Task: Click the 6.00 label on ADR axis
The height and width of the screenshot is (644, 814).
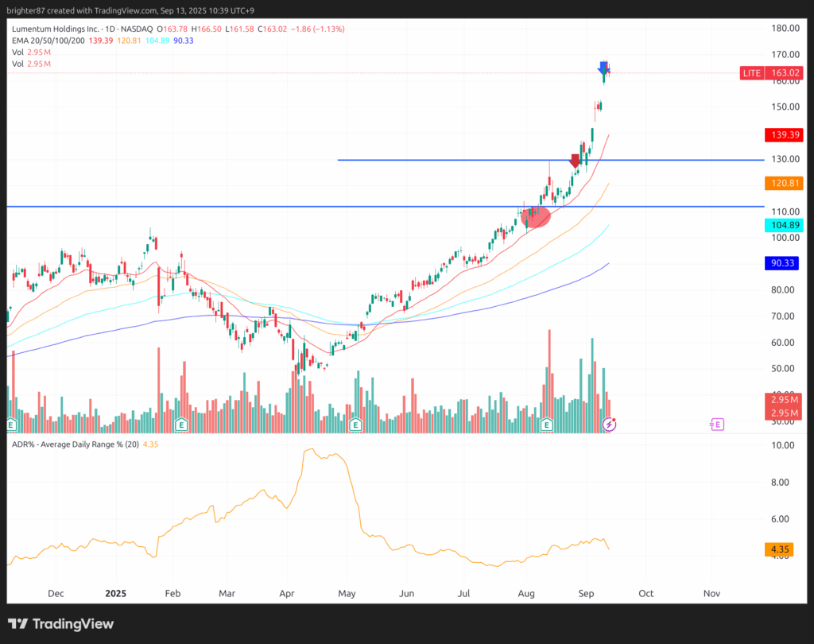Action: click(781, 519)
